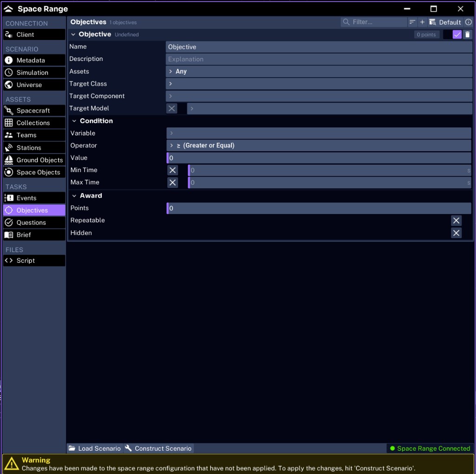Click the Stations satellite dish icon
Screen dimensions: 476x474
tap(9, 147)
